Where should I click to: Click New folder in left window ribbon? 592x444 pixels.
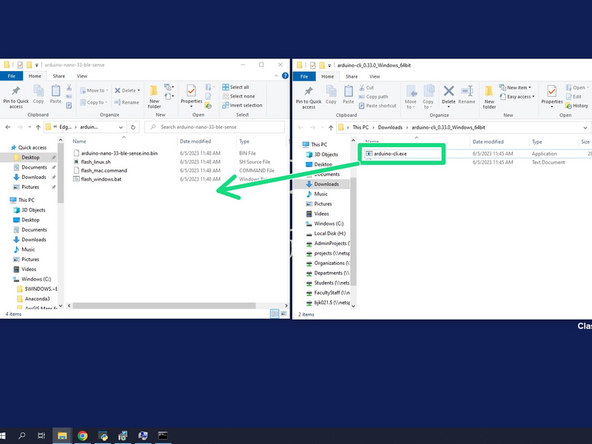click(x=154, y=97)
